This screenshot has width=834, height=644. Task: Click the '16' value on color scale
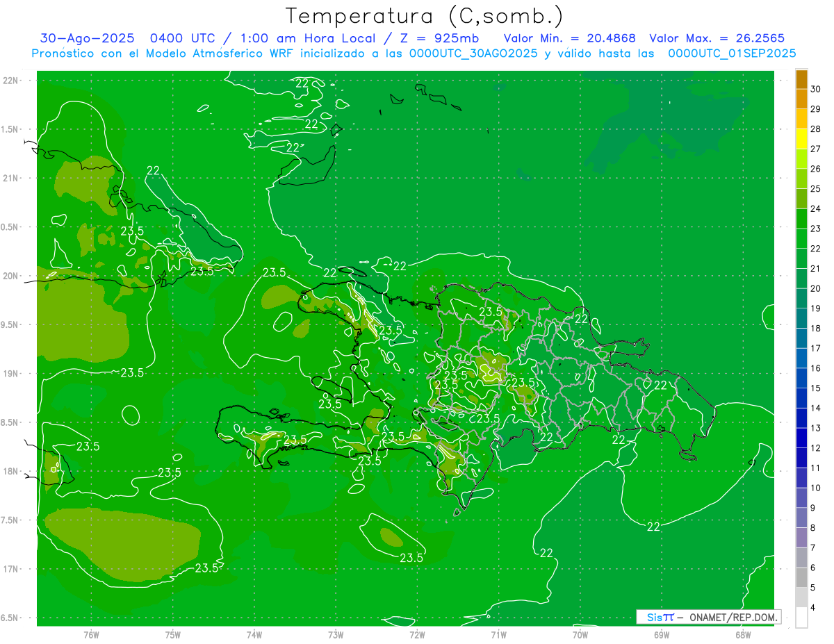pyautogui.click(x=816, y=368)
